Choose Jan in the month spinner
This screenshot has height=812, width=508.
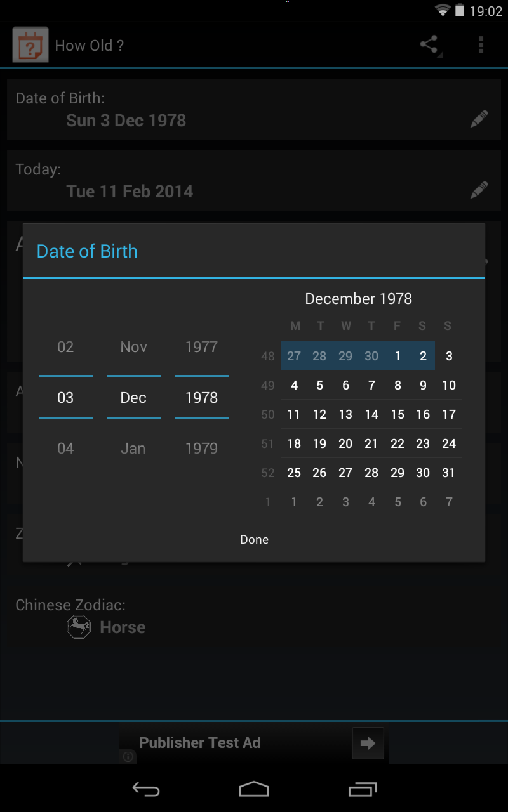click(133, 449)
